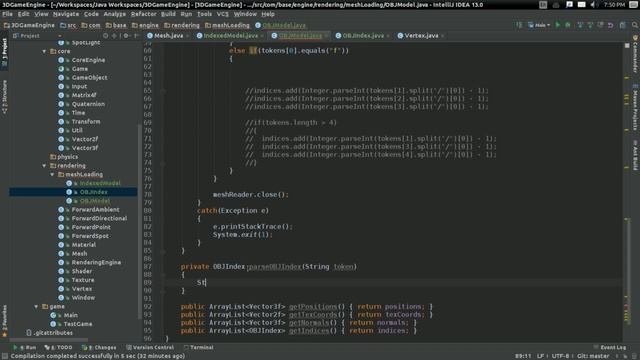Select RenderingEngine in the project tree

(96, 262)
